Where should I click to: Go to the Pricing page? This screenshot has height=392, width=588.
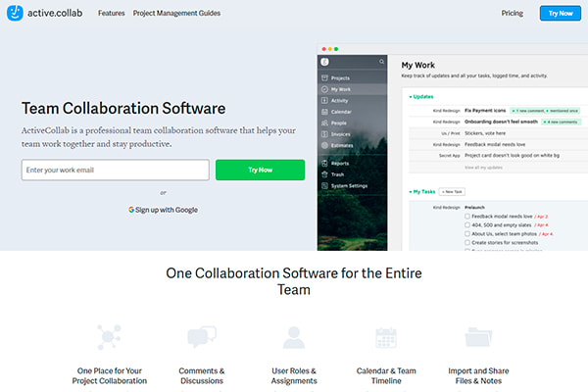click(x=513, y=13)
